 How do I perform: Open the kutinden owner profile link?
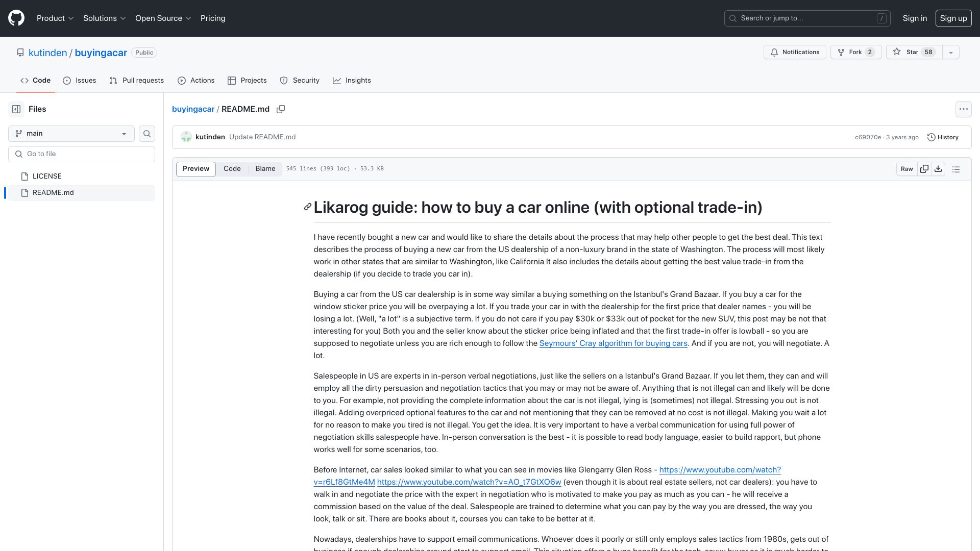pyautogui.click(x=47, y=53)
